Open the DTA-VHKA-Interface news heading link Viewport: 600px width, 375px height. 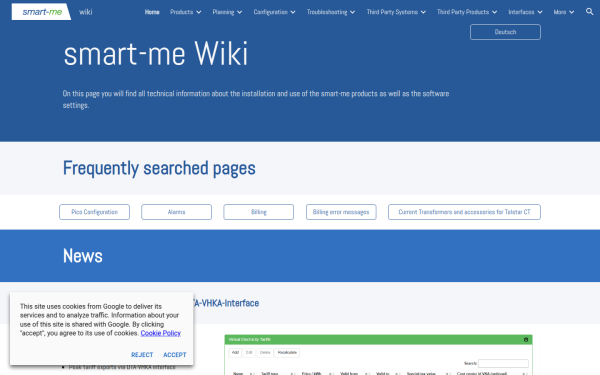(226, 303)
